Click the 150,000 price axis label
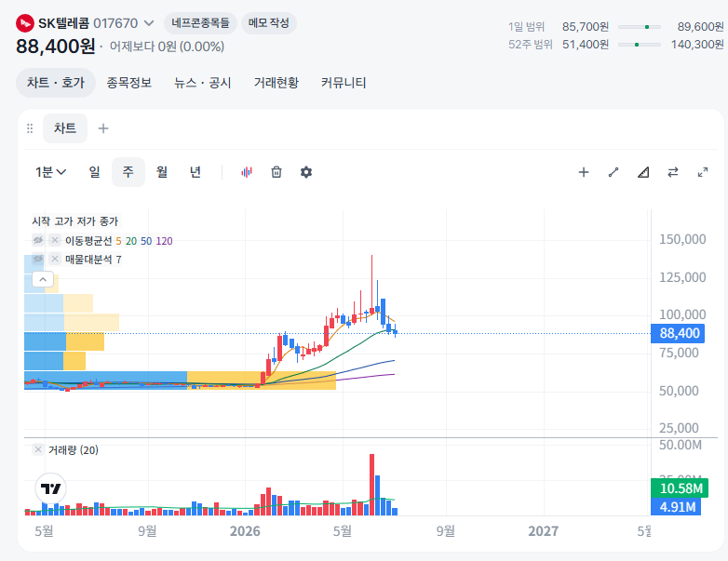728x561 pixels. [x=682, y=239]
